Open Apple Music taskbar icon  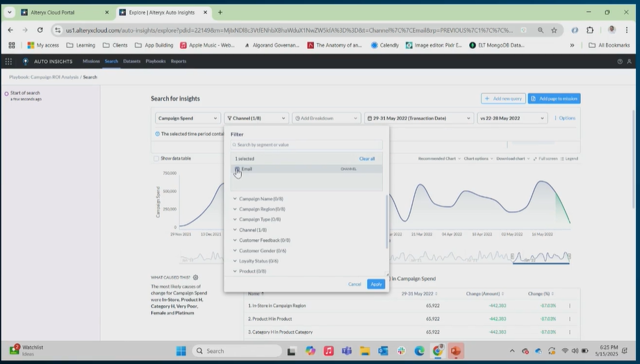(x=329, y=351)
